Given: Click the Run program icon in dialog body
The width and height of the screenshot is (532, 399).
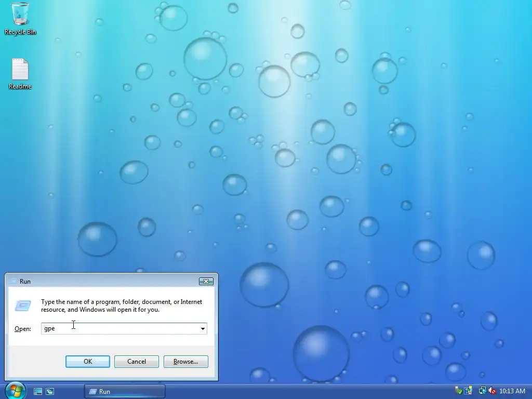Looking at the screenshot, I should 23,305.
